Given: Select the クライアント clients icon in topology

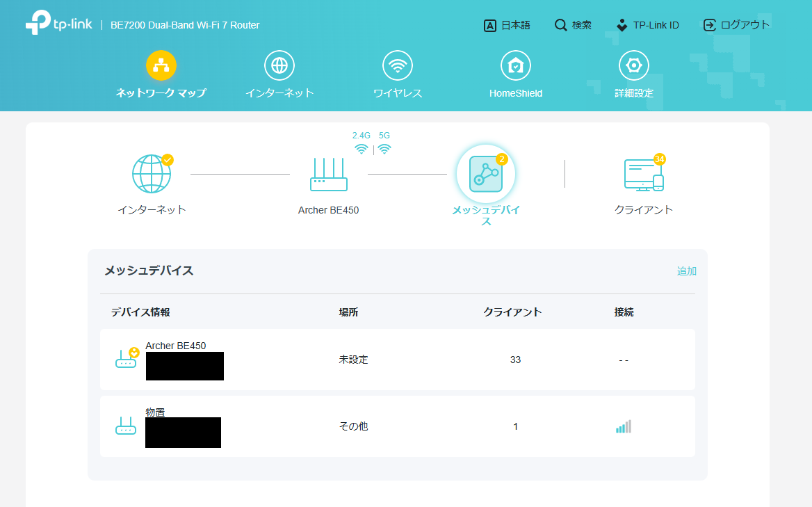Looking at the screenshot, I should 644,175.
